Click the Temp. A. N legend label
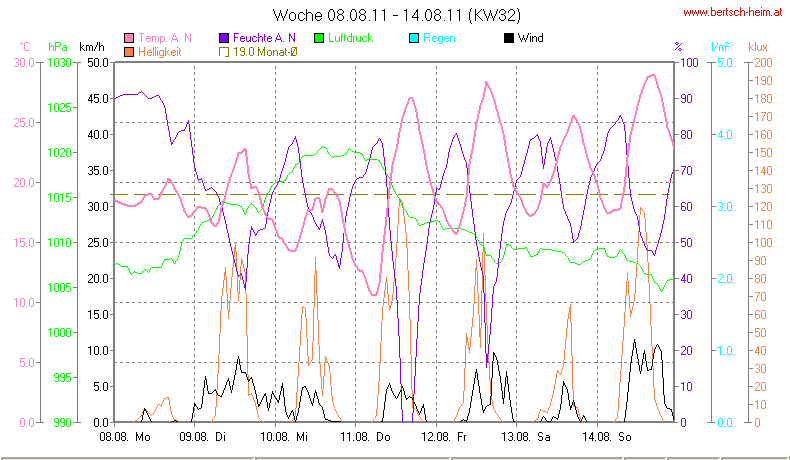Screen dimensions: 790x460 (165, 38)
